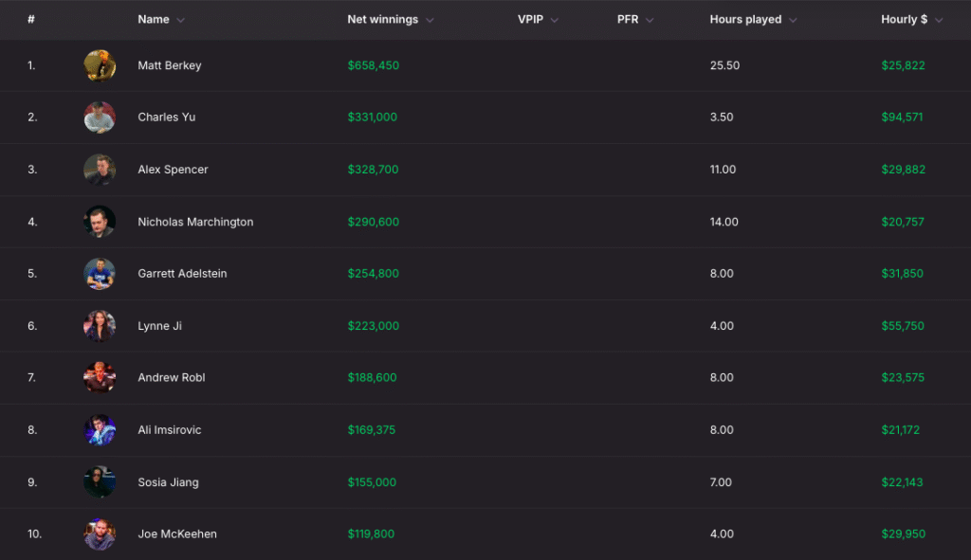Toggle the VPIP column sort chevron

[554, 21]
